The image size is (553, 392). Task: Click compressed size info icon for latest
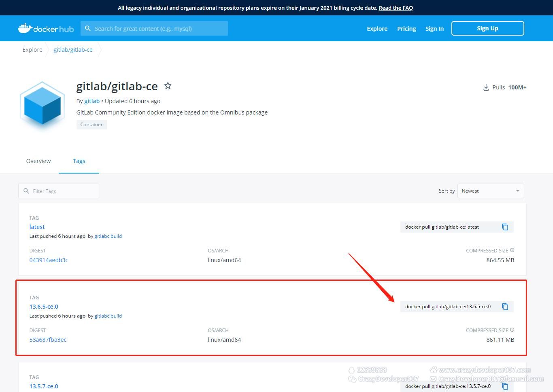point(512,250)
